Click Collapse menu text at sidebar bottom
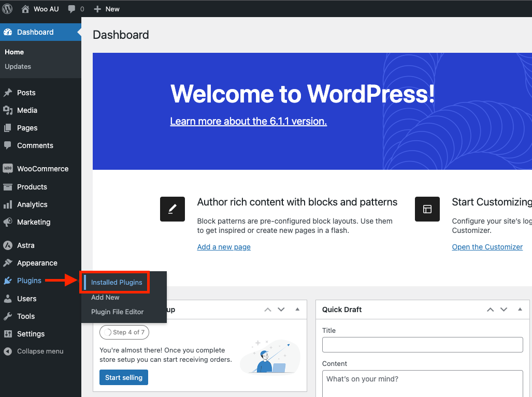The image size is (532, 397). [40, 351]
